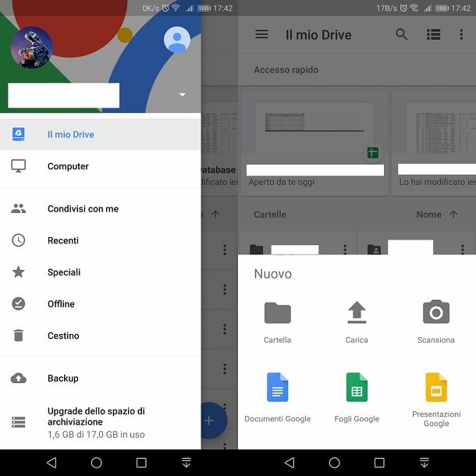Tap the monitor icon beside Computer
This screenshot has height=476, width=476.
(19, 166)
